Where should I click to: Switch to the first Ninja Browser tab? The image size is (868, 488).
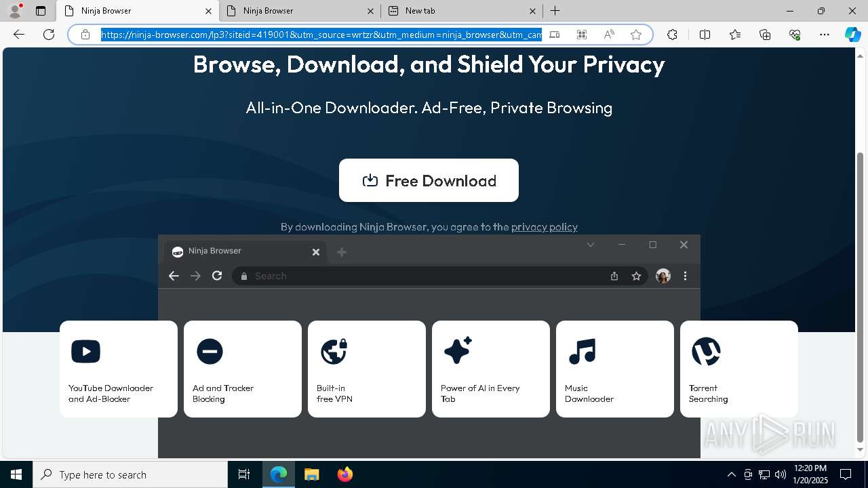137,11
